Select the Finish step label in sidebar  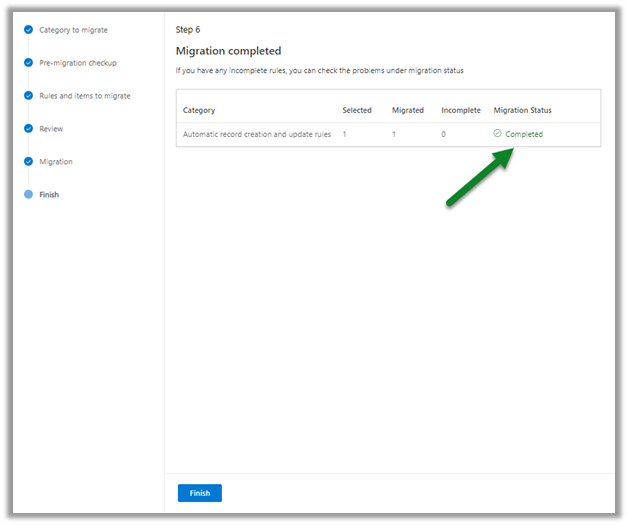[49, 195]
